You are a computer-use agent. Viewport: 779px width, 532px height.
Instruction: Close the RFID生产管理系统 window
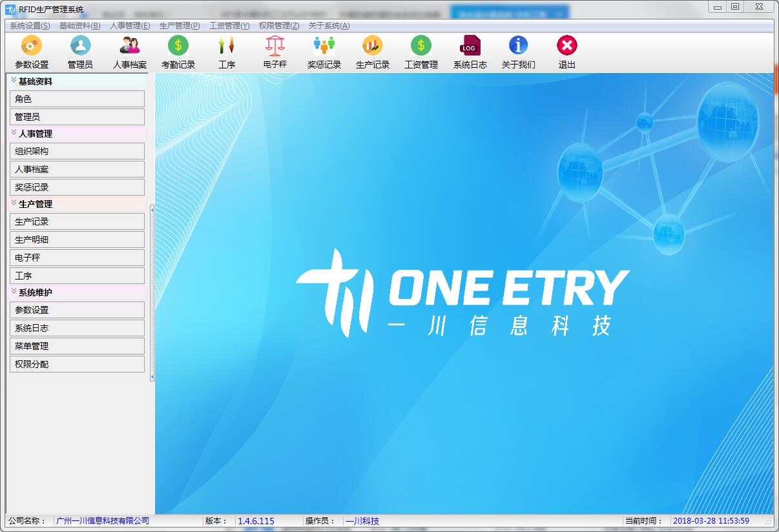click(x=760, y=6)
